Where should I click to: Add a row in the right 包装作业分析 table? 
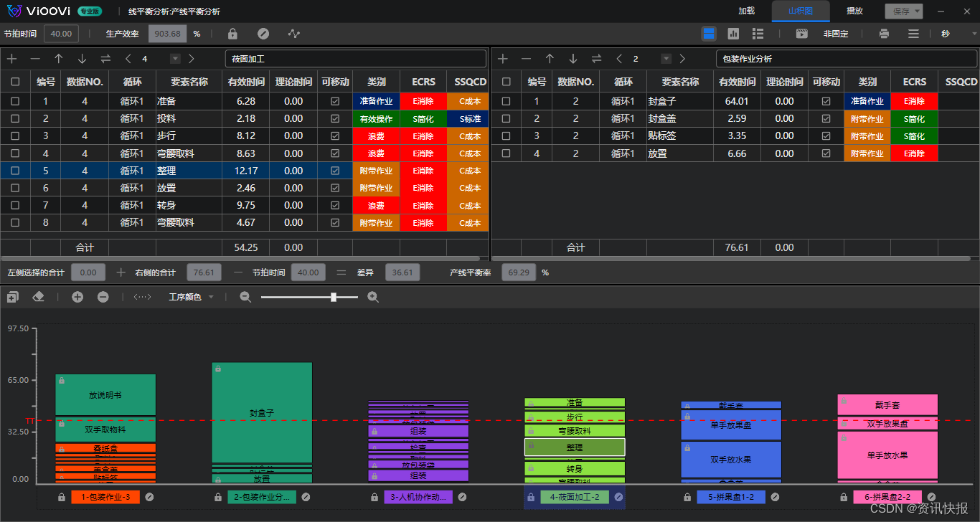click(503, 59)
